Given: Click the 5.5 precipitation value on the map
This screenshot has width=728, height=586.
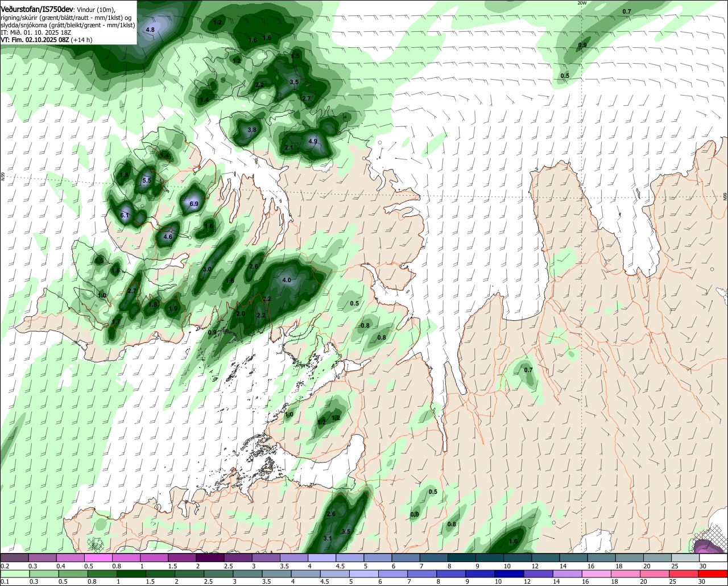Looking at the screenshot, I should (146, 180).
